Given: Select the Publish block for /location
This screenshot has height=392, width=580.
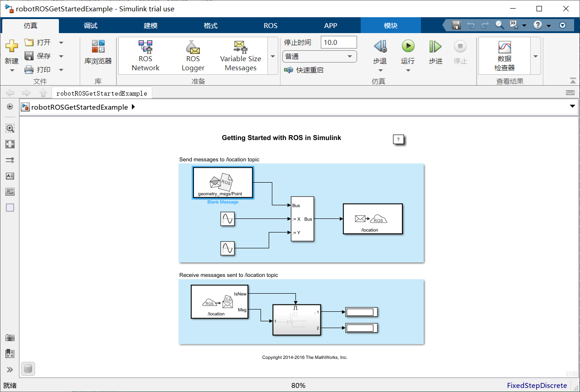Looking at the screenshot, I should pos(373,219).
